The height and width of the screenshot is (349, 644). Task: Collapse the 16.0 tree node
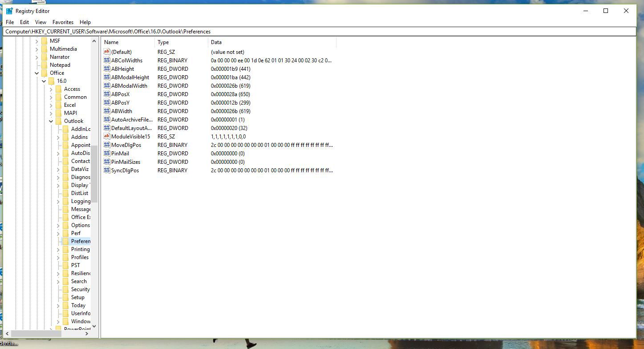point(44,81)
